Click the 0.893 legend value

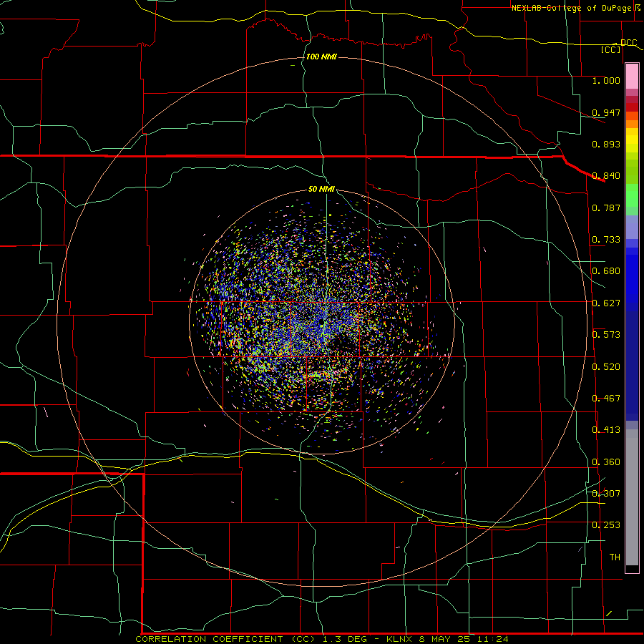tap(606, 144)
